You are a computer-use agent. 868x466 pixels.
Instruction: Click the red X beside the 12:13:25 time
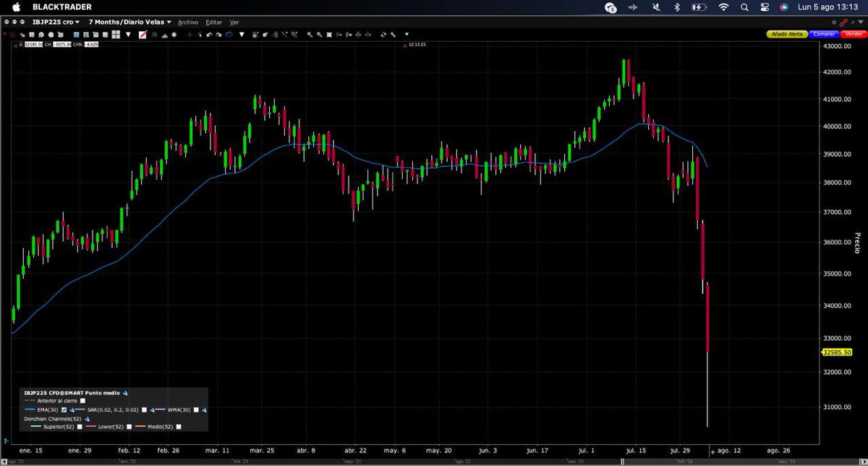[x=407, y=45]
